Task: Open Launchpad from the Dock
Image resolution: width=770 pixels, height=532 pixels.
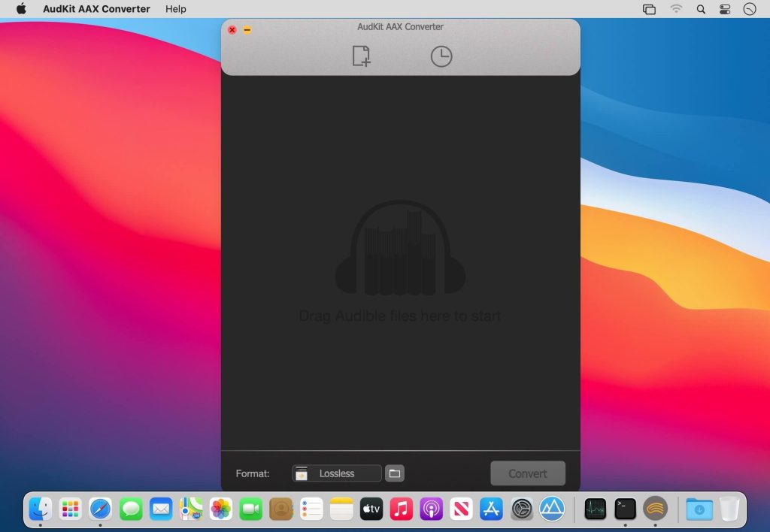Action: pos(70,509)
